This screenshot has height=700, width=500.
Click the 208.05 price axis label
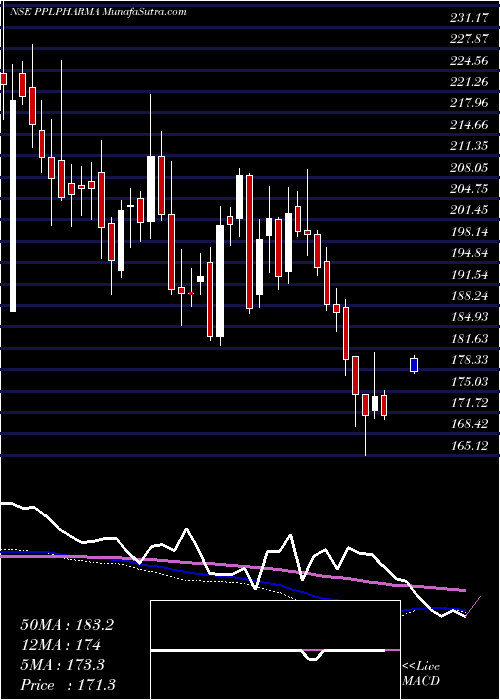click(x=468, y=167)
